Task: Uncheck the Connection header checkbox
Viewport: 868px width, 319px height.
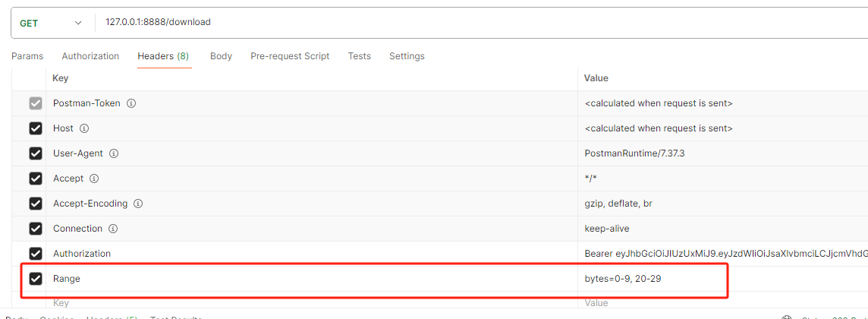Action: [x=36, y=229]
